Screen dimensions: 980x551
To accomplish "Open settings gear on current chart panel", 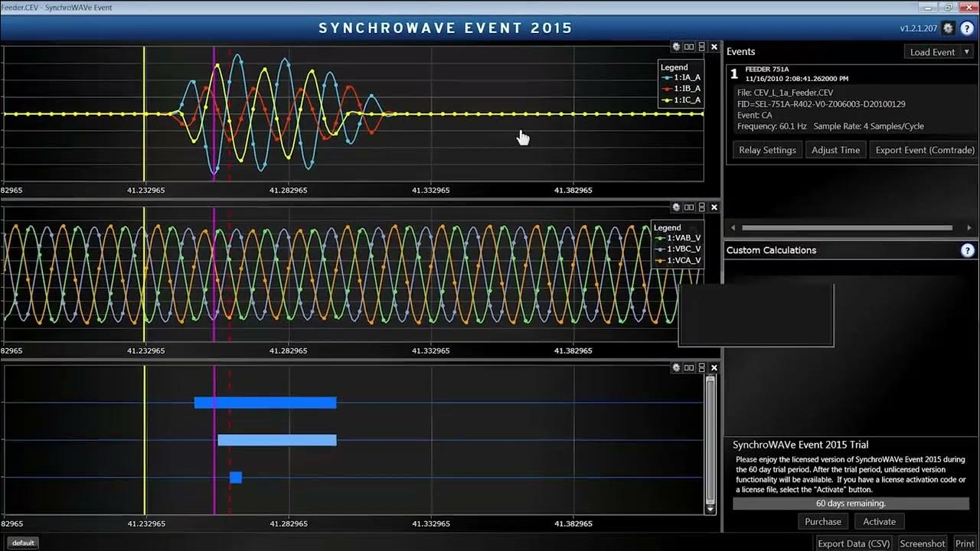I will point(676,47).
